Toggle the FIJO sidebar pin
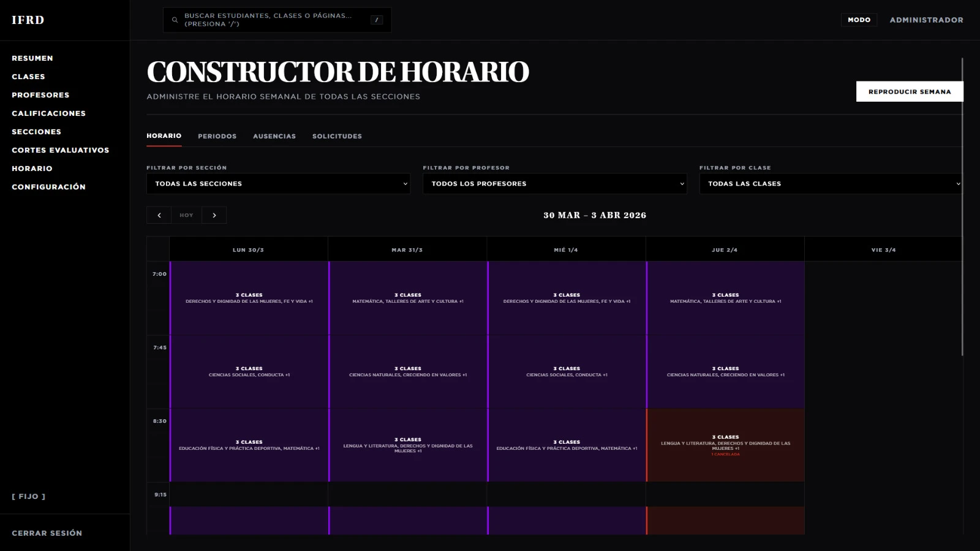Screen dimensions: 980x551 click(29, 496)
